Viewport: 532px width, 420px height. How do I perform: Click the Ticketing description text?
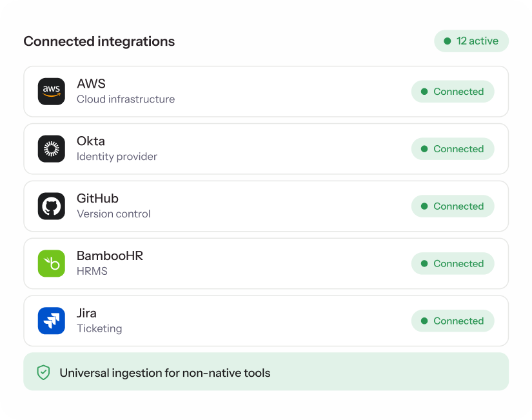99,328
